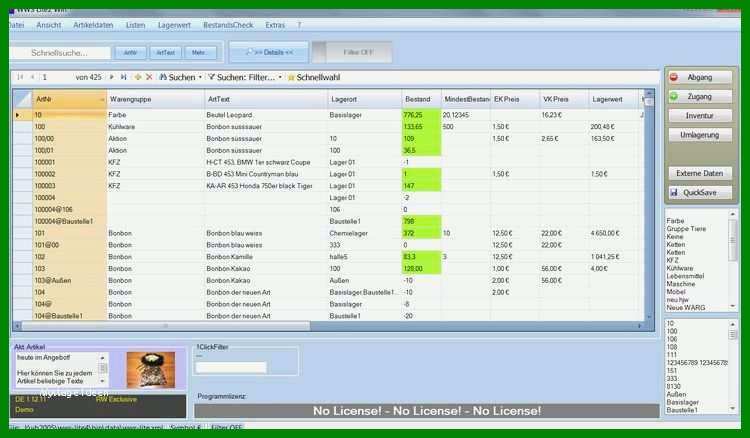Screen dimensions: 750x438
Task: Click the red X delete record icon
Action: point(149,77)
